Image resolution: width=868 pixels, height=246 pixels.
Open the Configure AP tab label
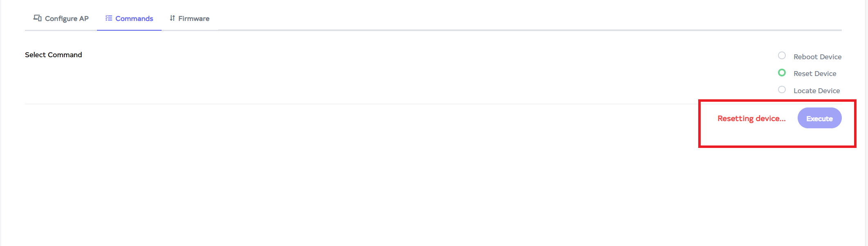[67, 18]
